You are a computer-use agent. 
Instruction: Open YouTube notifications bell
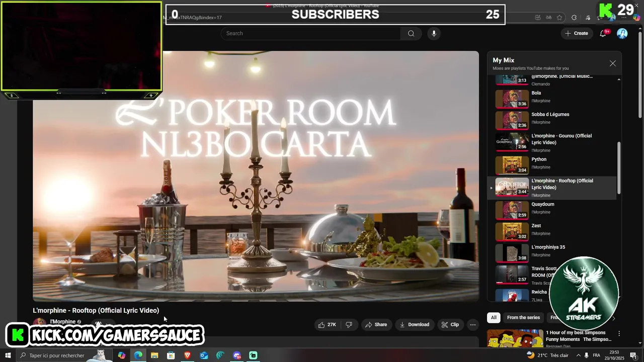coord(603,33)
